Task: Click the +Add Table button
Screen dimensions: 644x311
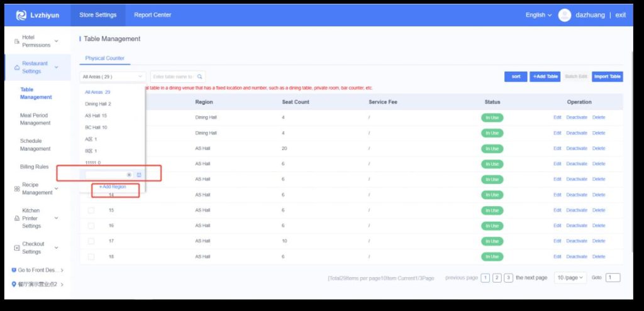Action: coord(544,76)
